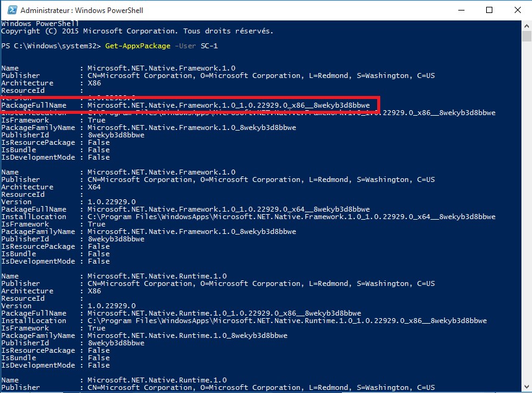Click the empty scrollbar track below the thumb
The width and height of the screenshot is (532, 393).
[525, 217]
